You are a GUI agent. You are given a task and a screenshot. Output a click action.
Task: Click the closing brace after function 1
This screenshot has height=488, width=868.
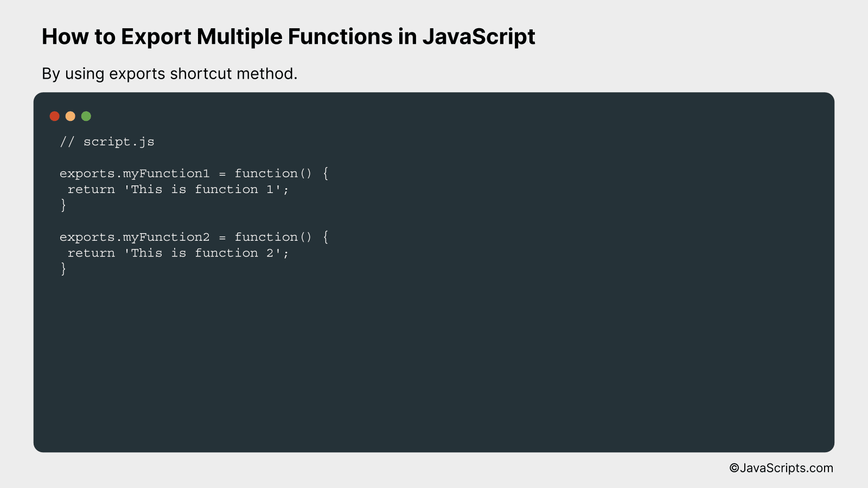pos(63,205)
